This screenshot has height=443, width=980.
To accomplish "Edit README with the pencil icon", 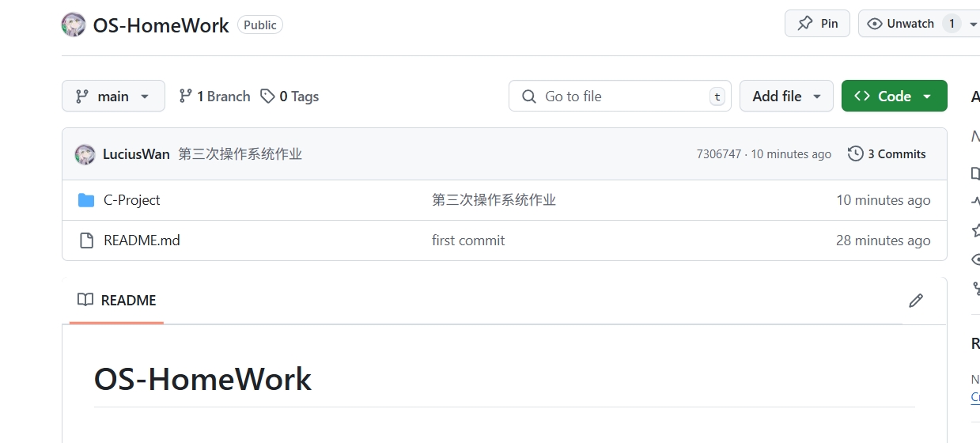I will pyautogui.click(x=916, y=301).
